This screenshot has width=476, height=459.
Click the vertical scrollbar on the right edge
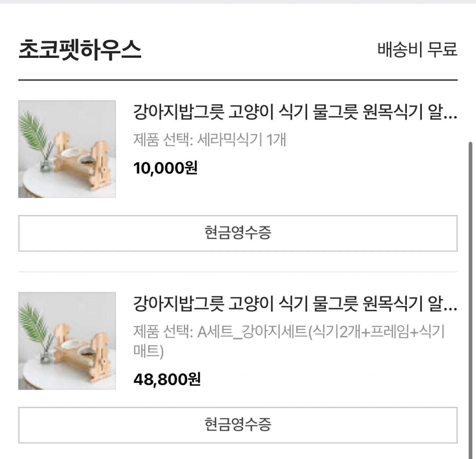(x=470, y=298)
